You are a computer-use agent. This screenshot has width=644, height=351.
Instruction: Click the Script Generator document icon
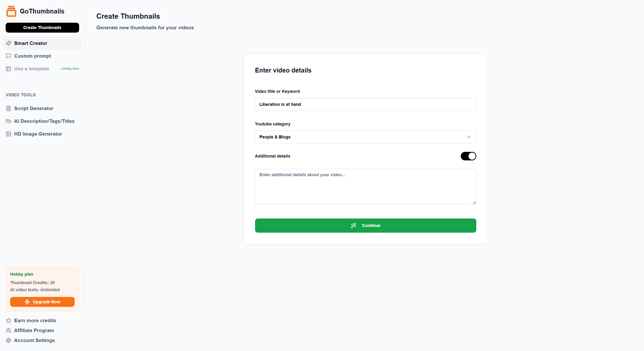(9, 108)
